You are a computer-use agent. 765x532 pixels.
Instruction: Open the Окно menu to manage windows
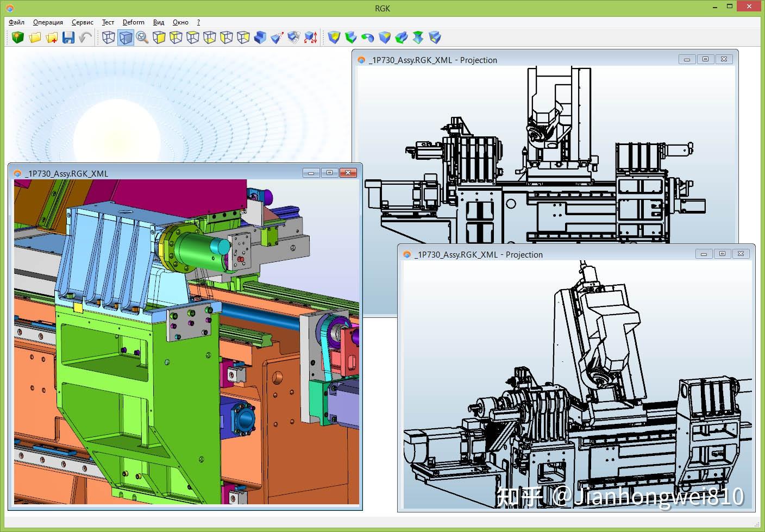(x=180, y=22)
